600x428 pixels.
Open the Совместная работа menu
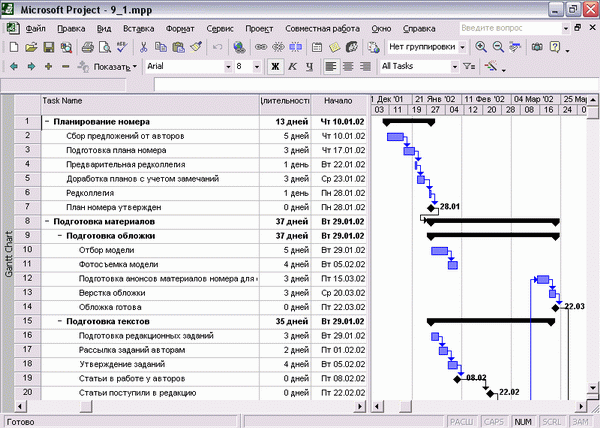click(x=322, y=29)
